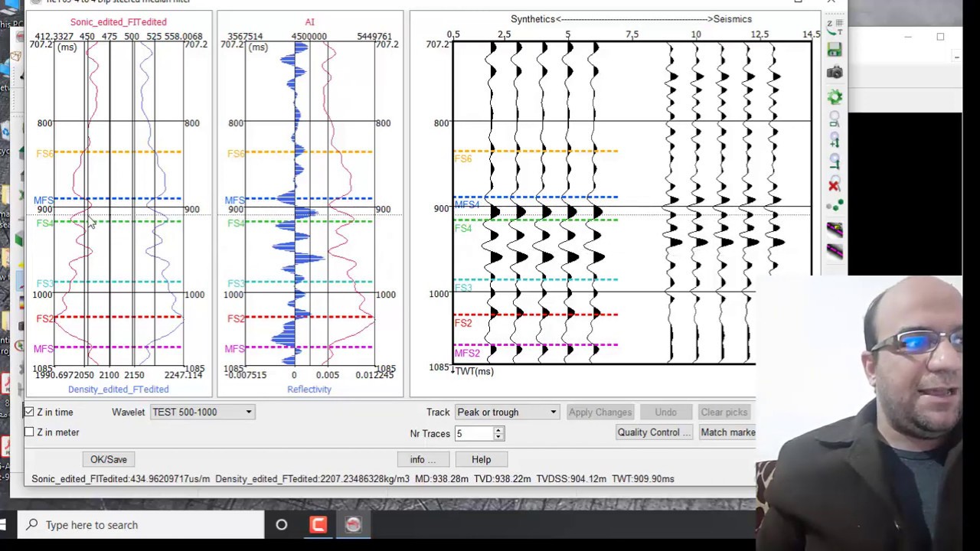Open the red OpendTect taskbar app

353,525
